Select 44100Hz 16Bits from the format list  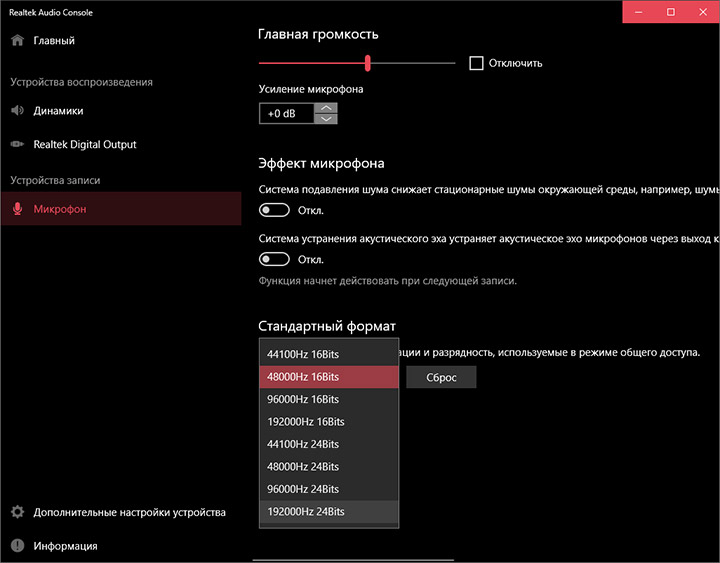303,354
